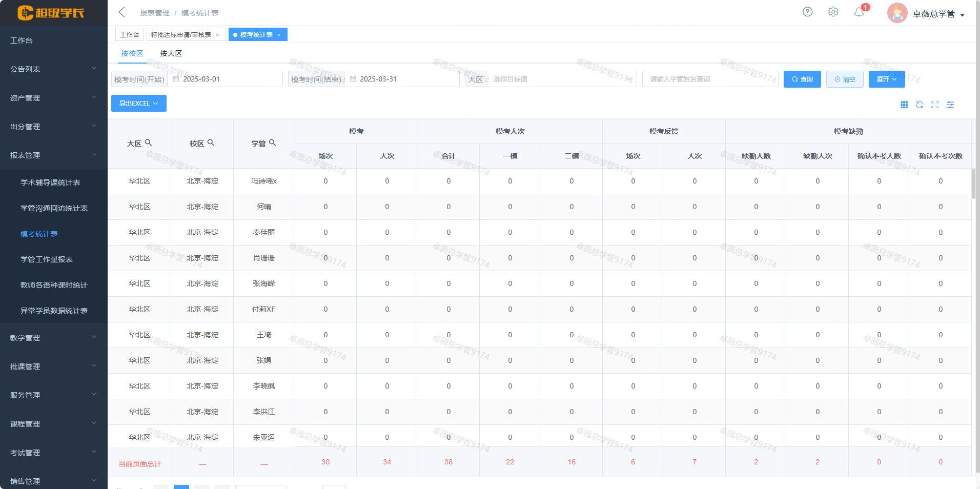Click the grid column view icon
The height and width of the screenshot is (489, 980).
pos(904,105)
